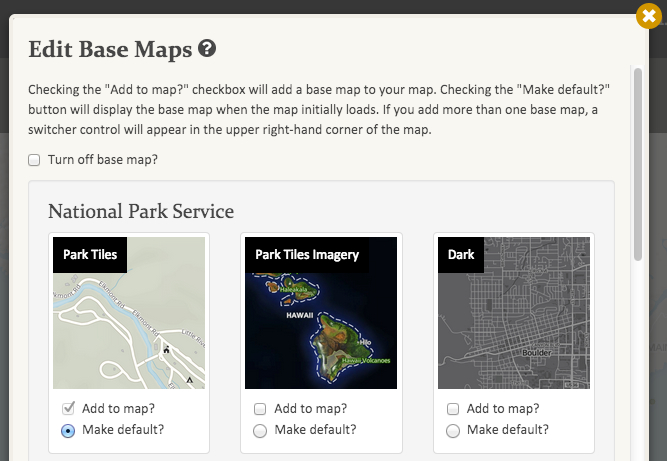Screen dimensions: 667x461
Task: Click the National Park Service heading
Action: pos(141,211)
